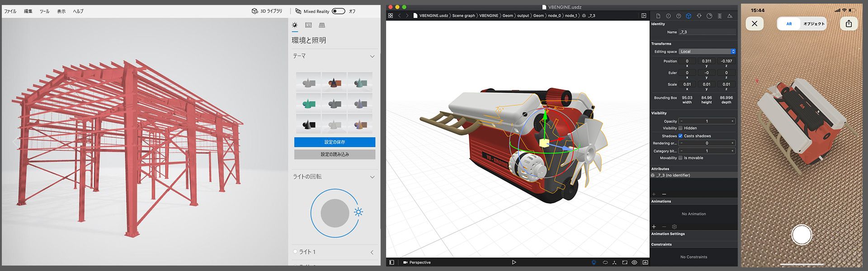This screenshot has height=271, width=868.
Task: Click the camera frame icon in bottom bar
Action: tap(625, 262)
